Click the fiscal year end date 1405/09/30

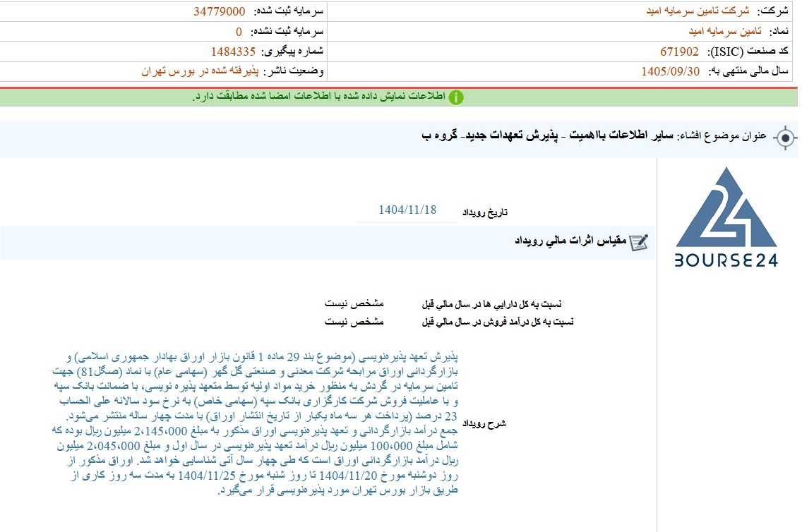coord(671,71)
